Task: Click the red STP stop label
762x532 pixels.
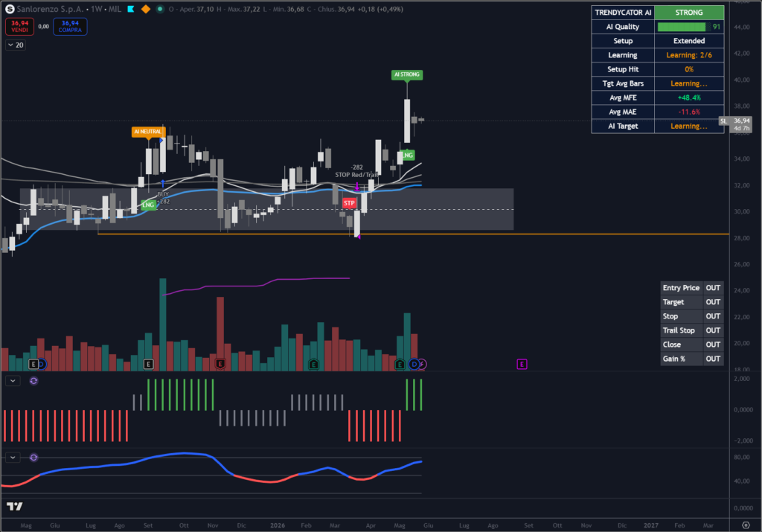Action: point(349,203)
